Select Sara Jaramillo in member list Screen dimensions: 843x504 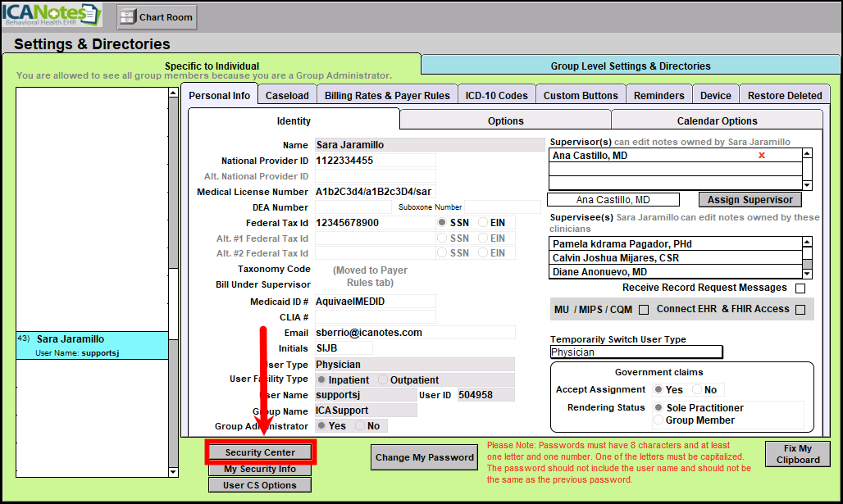click(91, 345)
